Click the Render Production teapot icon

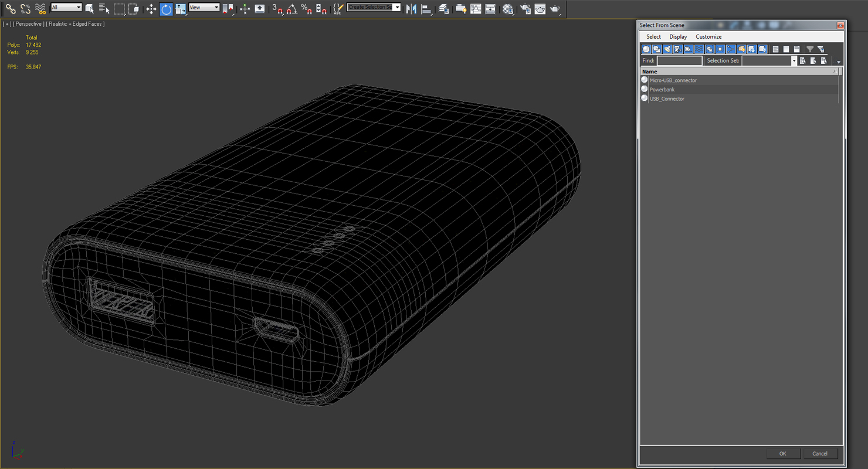coord(555,9)
